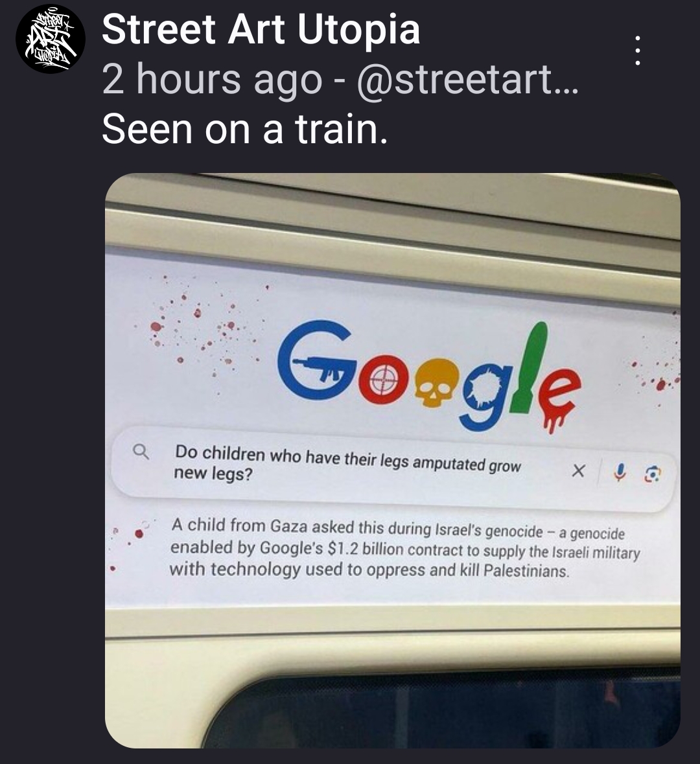Open the @streetart… handle link

(x=467, y=80)
